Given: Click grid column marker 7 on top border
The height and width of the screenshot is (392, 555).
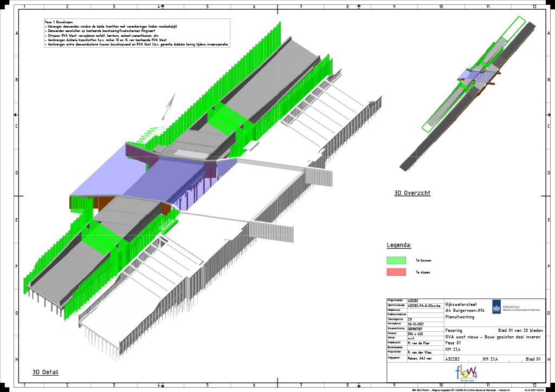Looking at the screenshot, I should (300, 7).
